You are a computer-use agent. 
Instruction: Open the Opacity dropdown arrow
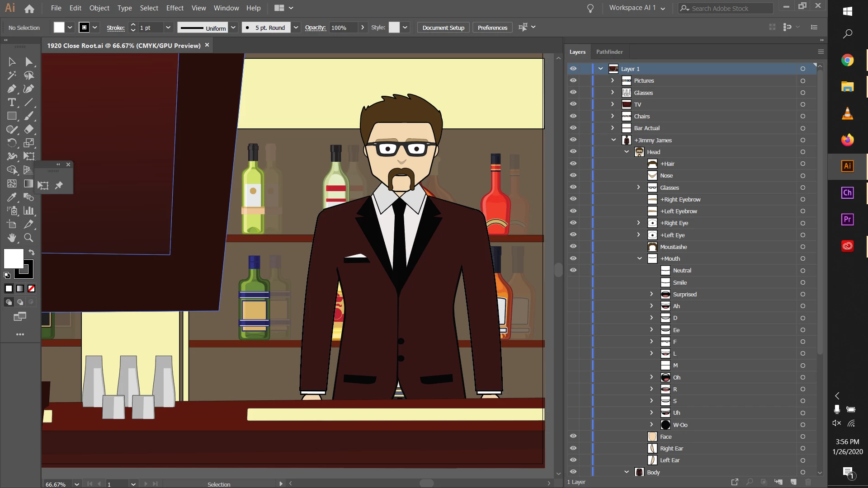362,28
